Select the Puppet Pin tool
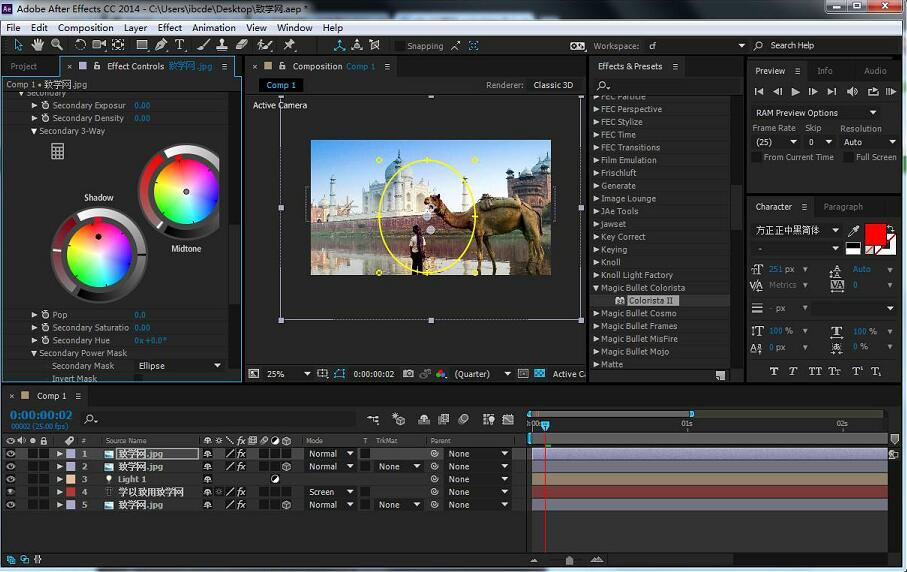This screenshot has width=907, height=572. point(289,45)
